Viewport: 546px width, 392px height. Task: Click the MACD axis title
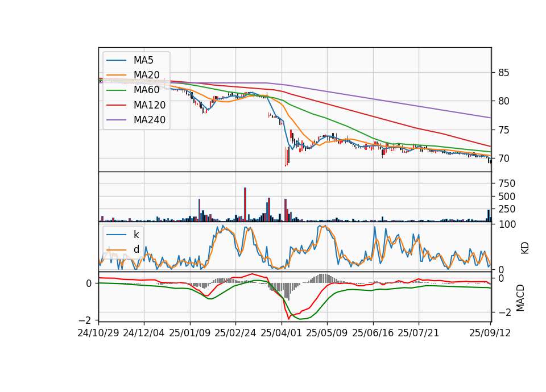point(520,298)
